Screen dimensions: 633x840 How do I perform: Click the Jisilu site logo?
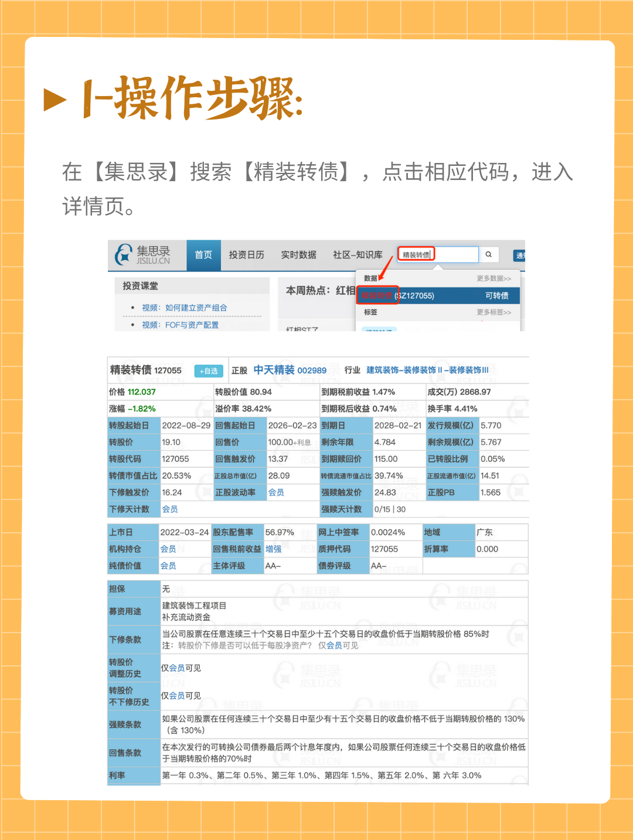pyautogui.click(x=142, y=255)
